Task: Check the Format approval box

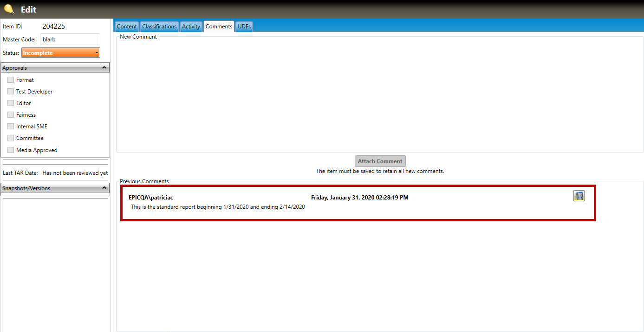Action: click(11, 80)
